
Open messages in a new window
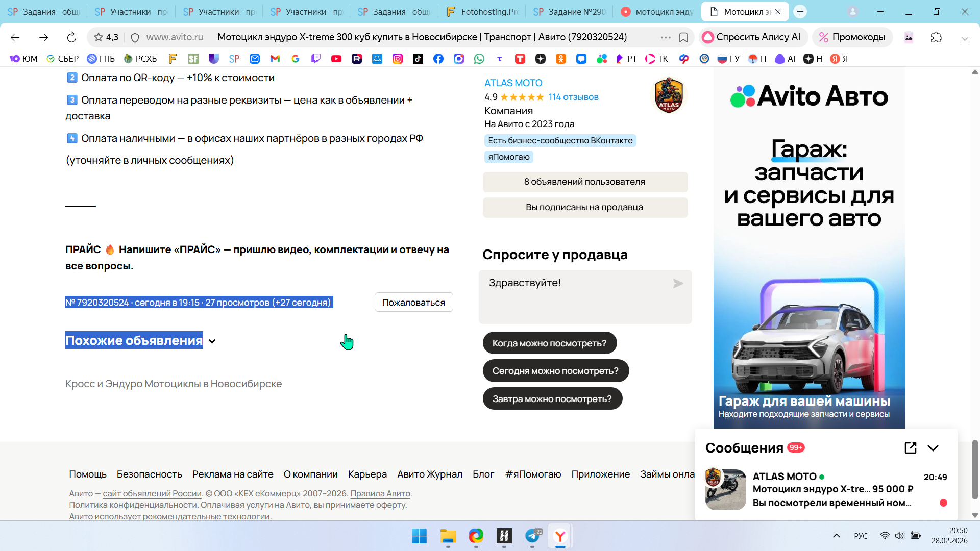[910, 448]
